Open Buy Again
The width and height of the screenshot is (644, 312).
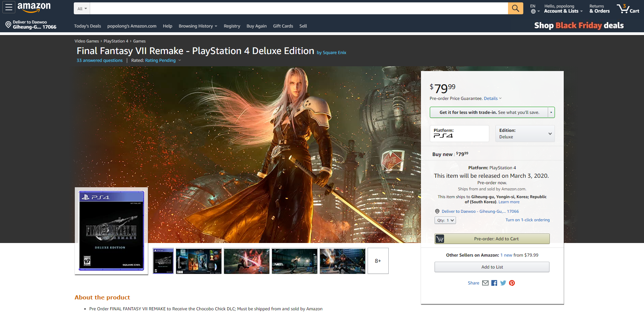point(256,26)
